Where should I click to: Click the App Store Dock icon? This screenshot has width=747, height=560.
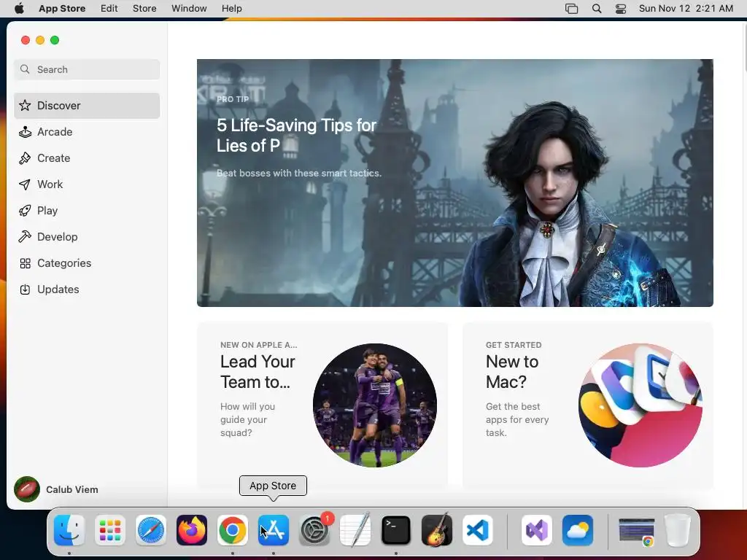[274, 530]
